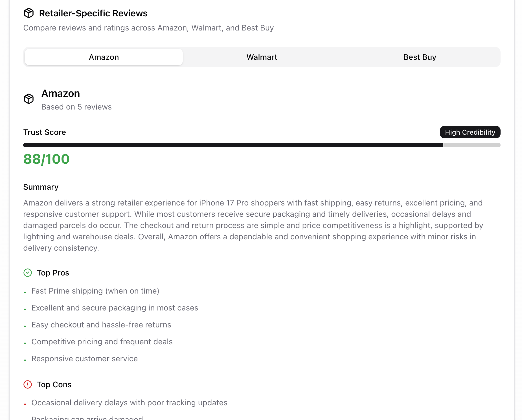Click the High Credibility badge
Screen dimensions: 522x420
tap(470, 132)
